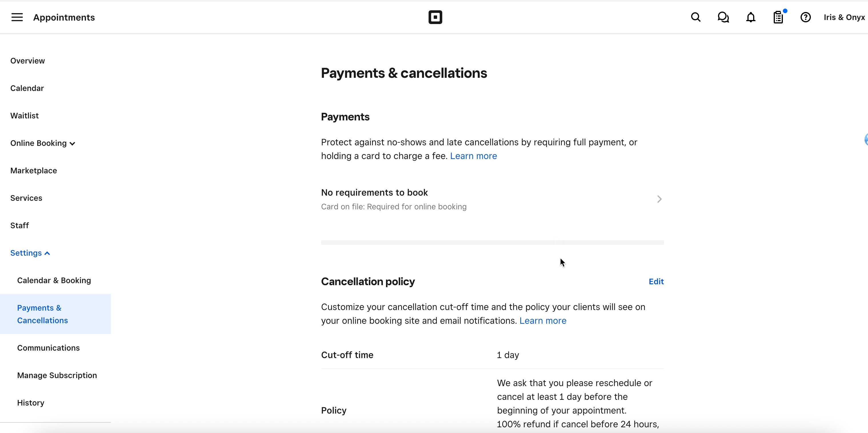Open the Marketplace section
868x433 pixels.
pyautogui.click(x=33, y=171)
